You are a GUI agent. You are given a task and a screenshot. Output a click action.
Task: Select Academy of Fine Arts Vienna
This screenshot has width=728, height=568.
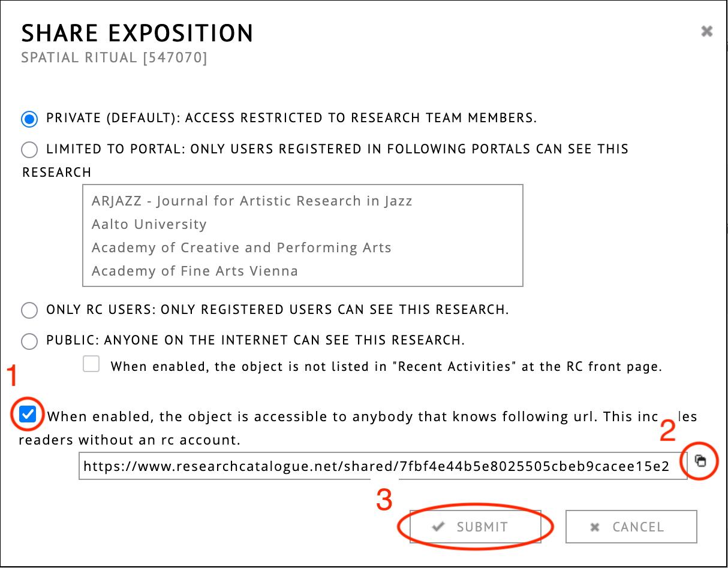click(195, 271)
